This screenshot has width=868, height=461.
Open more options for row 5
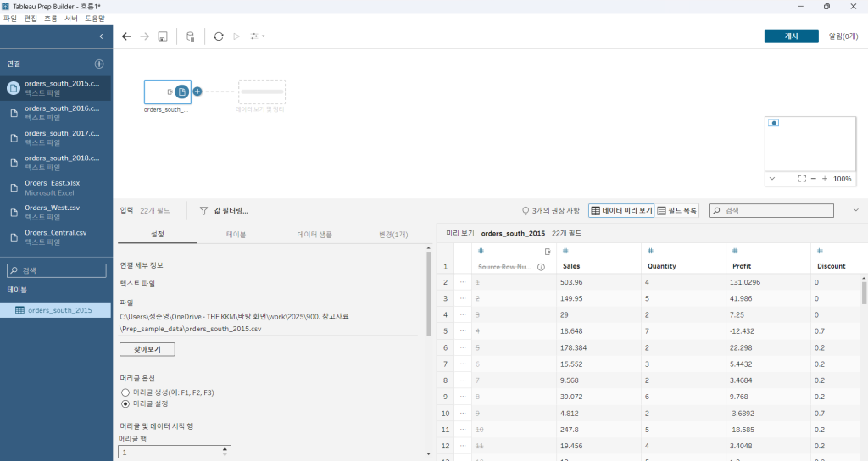pos(463,331)
